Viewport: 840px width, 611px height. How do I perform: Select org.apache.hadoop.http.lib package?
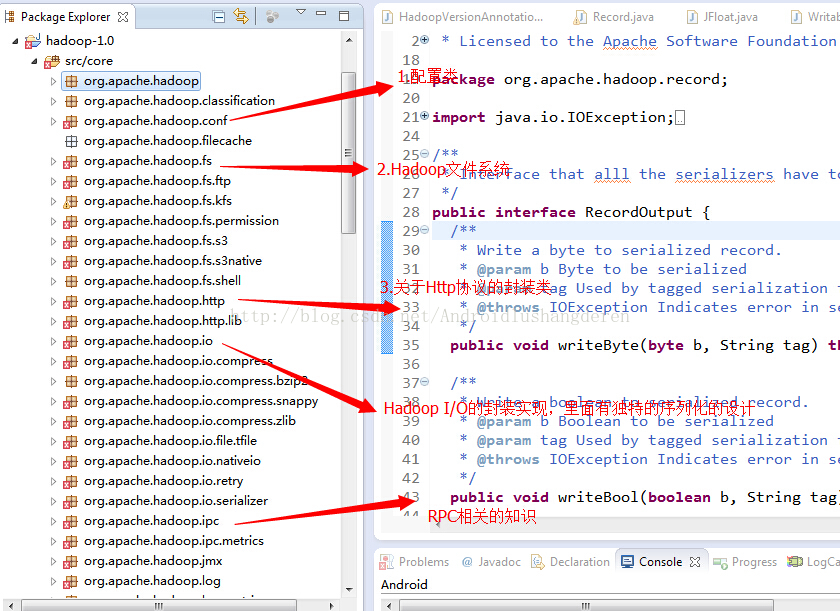click(163, 321)
